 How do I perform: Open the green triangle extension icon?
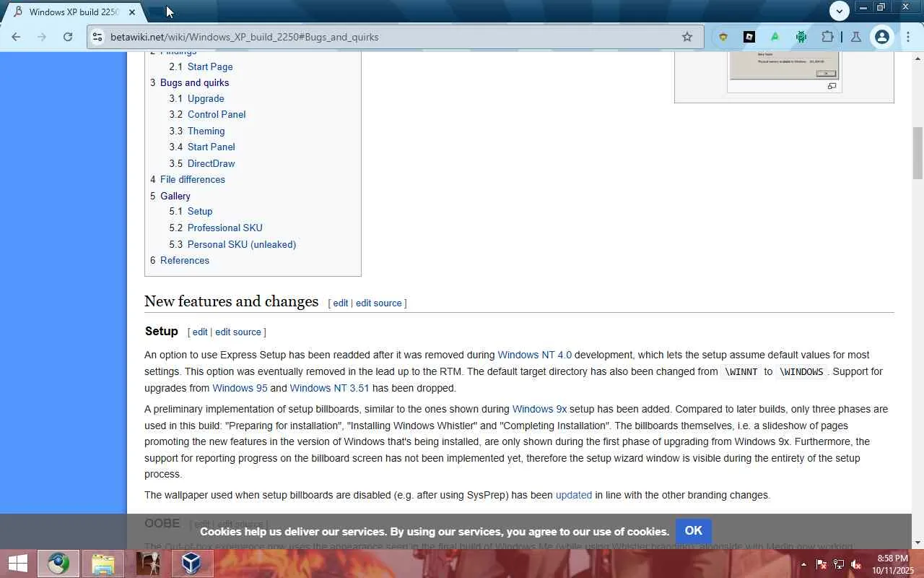click(775, 37)
